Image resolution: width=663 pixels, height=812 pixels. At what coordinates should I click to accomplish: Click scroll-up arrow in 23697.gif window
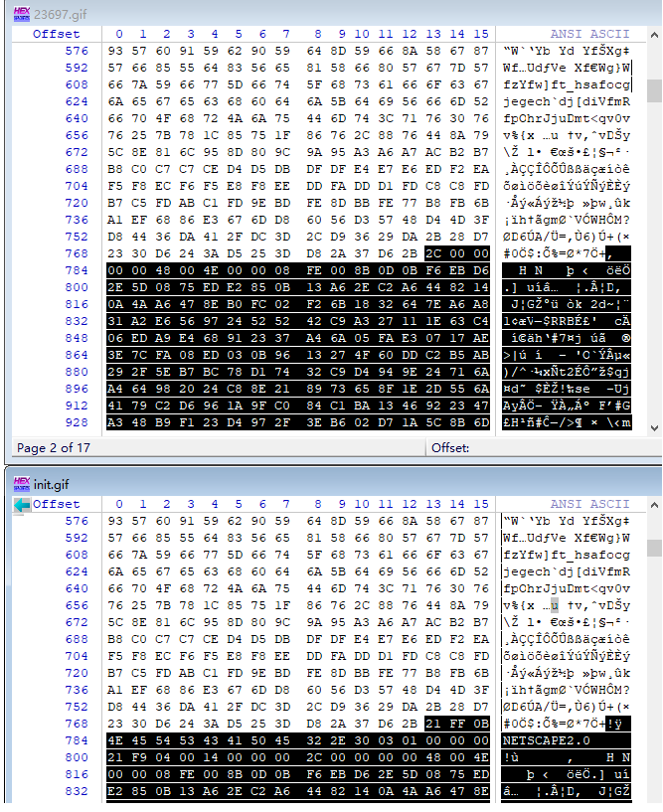click(x=654, y=35)
